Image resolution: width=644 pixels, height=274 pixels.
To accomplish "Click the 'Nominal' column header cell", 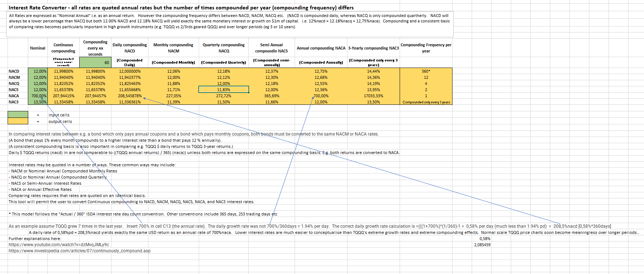I will pos(38,48).
